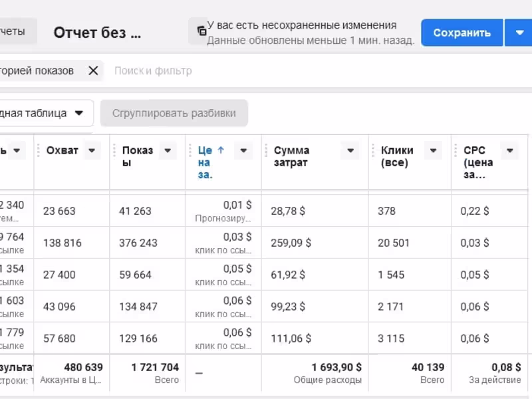Click the report title Отчет без…
Viewport: 532px width, 399px height.
[97, 33]
